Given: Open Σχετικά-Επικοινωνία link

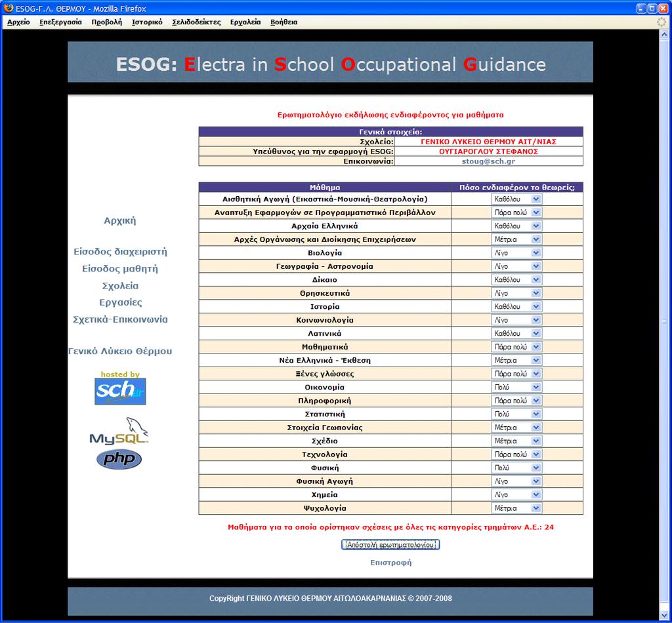Looking at the screenshot, I should pos(120,319).
